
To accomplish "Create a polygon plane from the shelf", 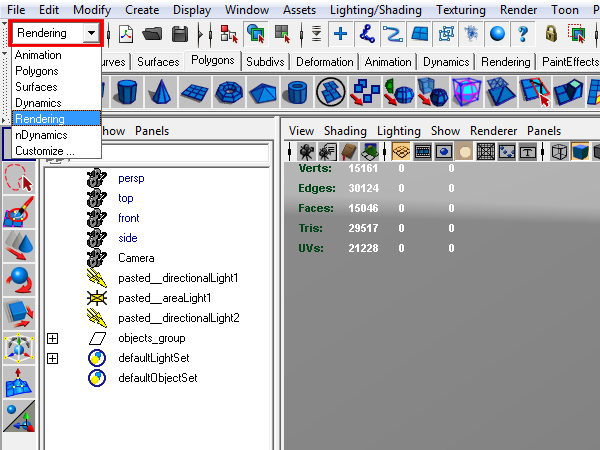I will pyautogui.click(x=195, y=92).
